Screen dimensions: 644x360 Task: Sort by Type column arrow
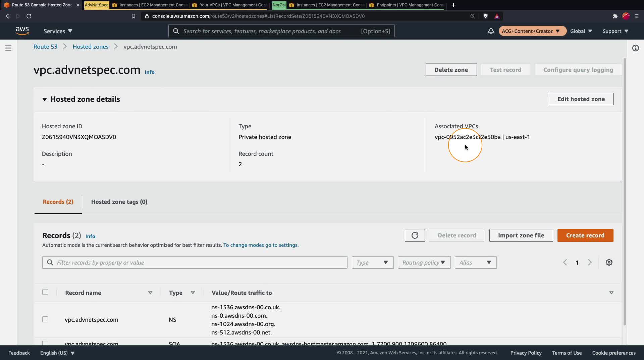click(193, 292)
